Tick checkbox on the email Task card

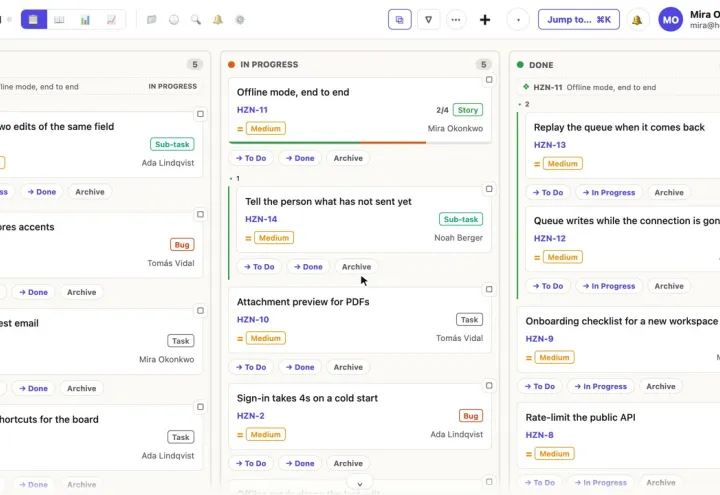200,311
